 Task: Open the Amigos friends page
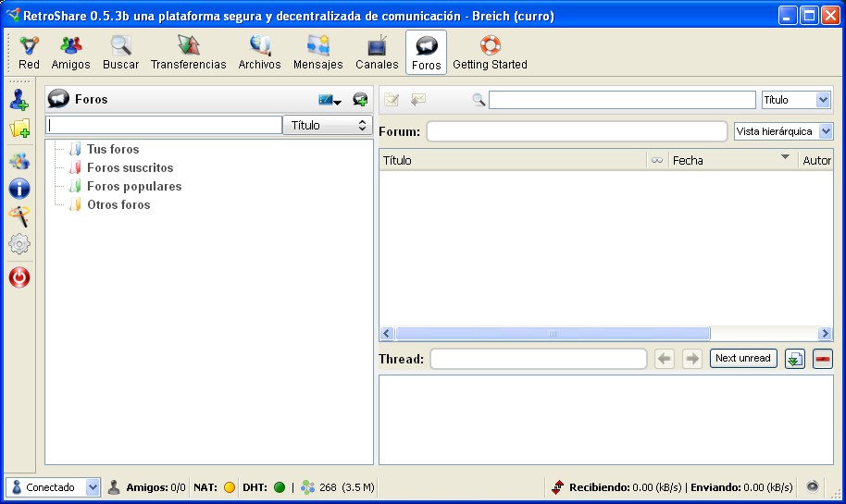(70, 53)
